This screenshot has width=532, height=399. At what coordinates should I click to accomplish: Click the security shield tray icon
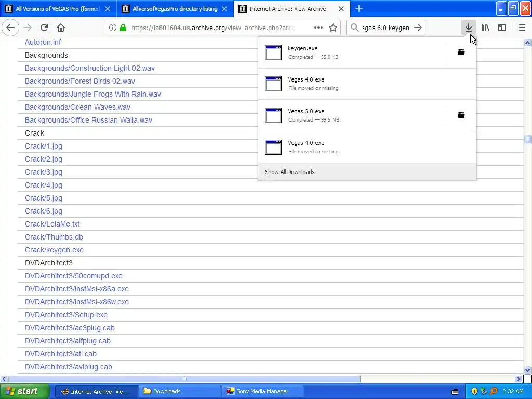tap(474, 392)
